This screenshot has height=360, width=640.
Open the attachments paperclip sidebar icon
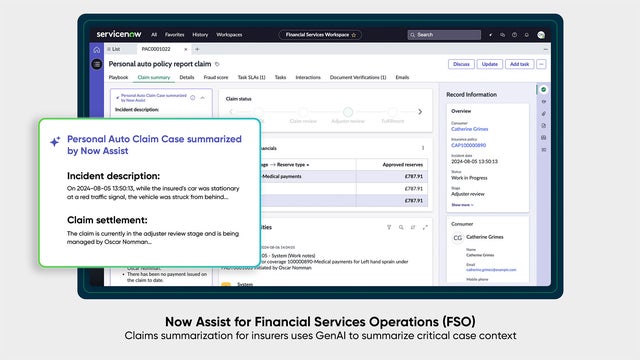[x=543, y=113]
